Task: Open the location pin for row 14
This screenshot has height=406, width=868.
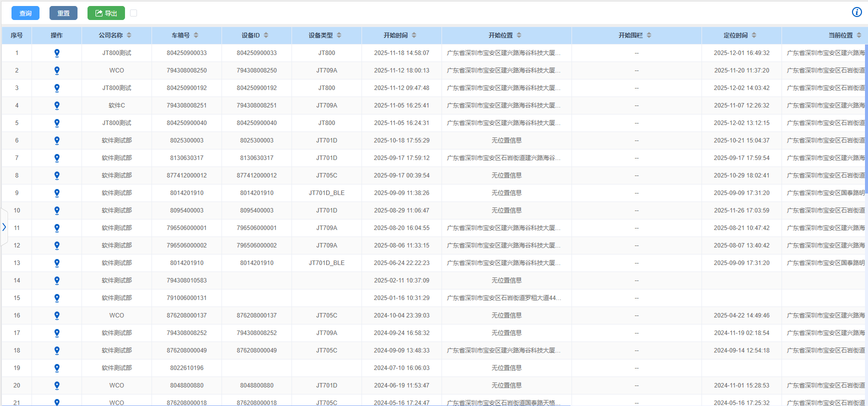Action: (x=57, y=280)
